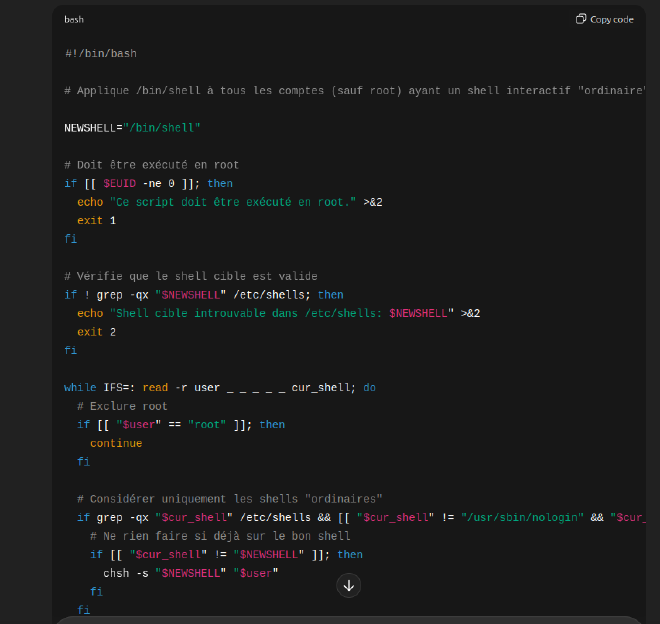Click the "continue" keyword

point(116,443)
